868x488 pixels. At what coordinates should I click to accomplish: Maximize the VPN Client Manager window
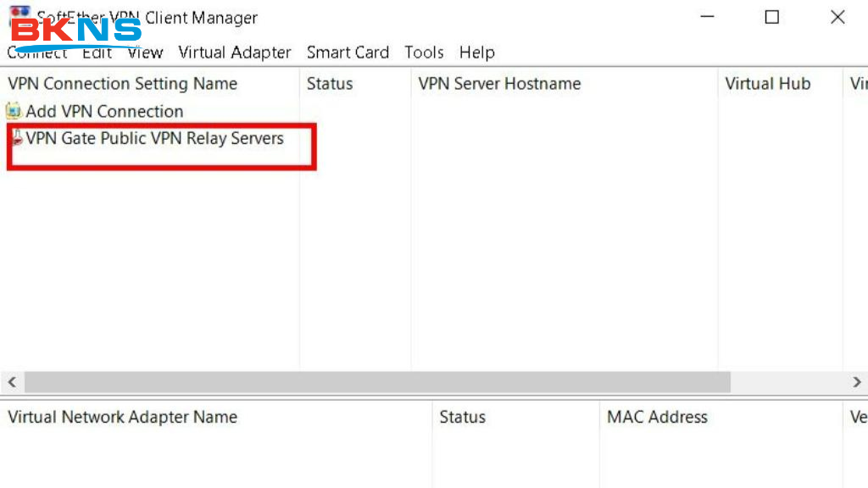tap(771, 17)
